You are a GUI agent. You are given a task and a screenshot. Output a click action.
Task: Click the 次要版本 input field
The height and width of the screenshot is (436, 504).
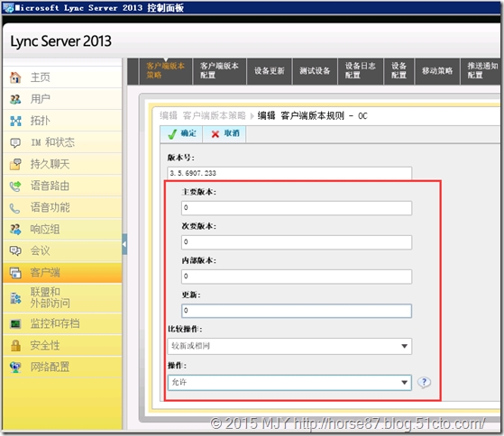(297, 242)
